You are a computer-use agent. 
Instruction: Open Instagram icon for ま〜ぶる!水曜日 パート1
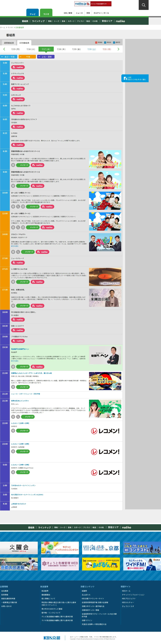pos(23,207)
